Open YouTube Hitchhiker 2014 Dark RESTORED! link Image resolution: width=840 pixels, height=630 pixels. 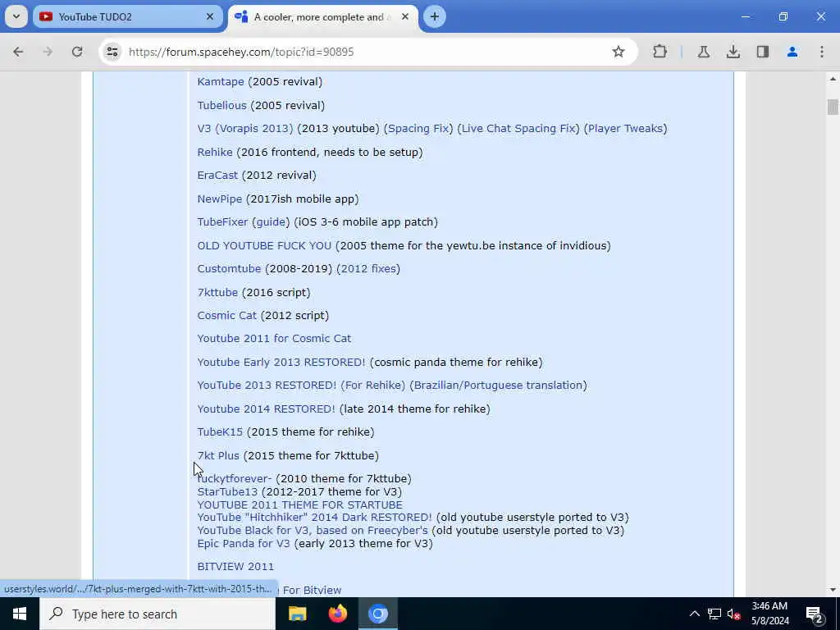pos(314,518)
